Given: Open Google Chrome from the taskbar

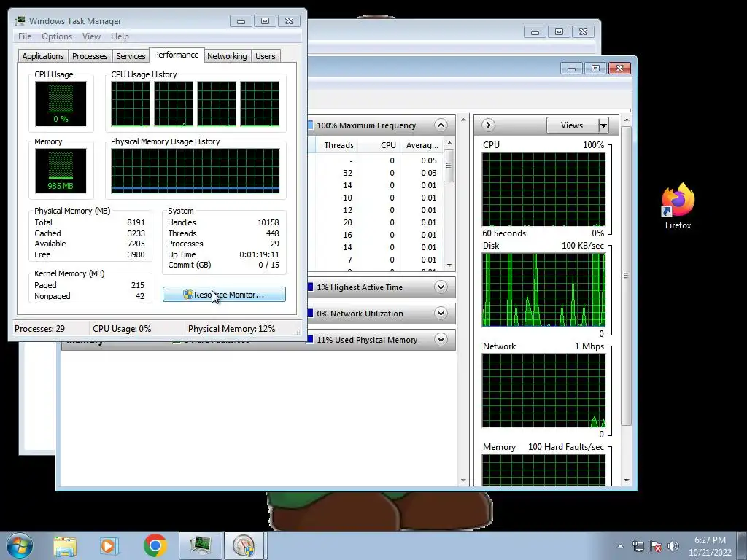Looking at the screenshot, I should pos(155,545).
